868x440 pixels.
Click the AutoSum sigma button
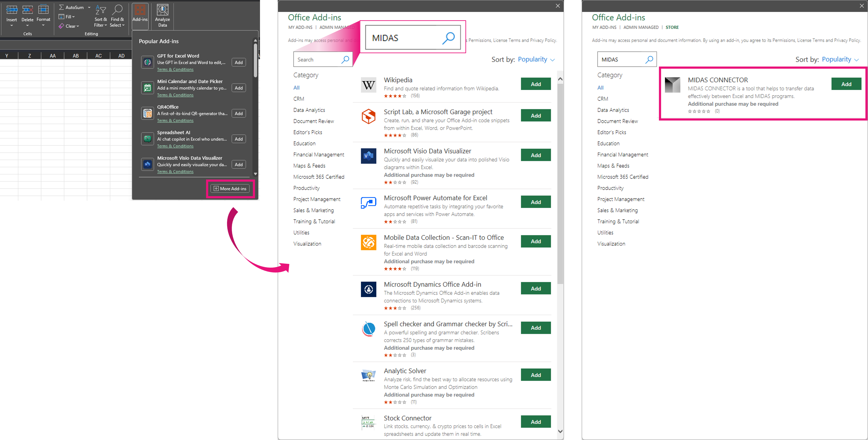click(x=71, y=7)
